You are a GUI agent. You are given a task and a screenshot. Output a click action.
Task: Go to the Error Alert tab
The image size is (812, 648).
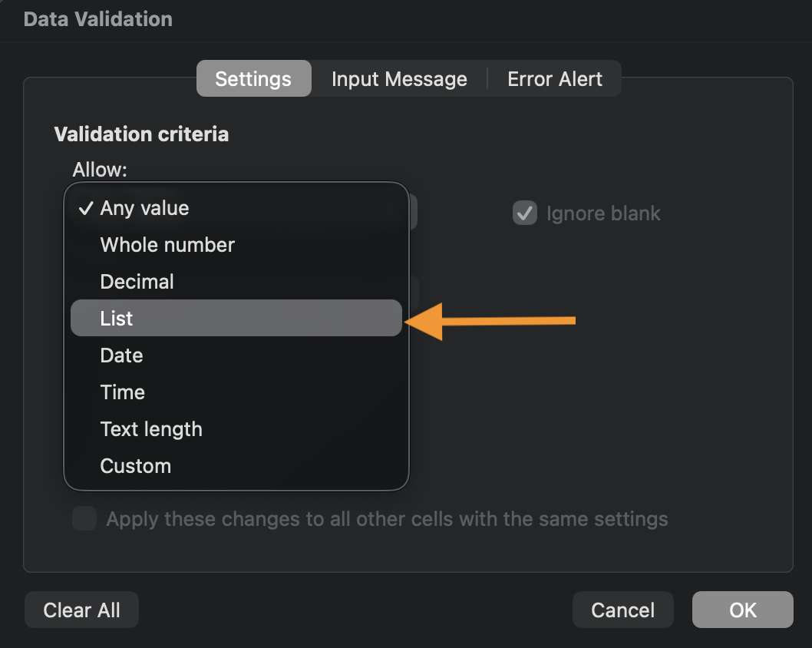(x=555, y=79)
